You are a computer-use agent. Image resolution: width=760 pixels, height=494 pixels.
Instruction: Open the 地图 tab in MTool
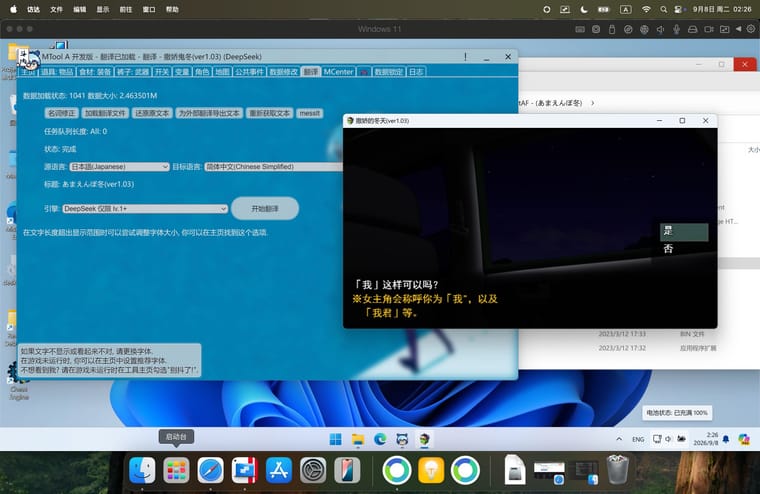222,72
